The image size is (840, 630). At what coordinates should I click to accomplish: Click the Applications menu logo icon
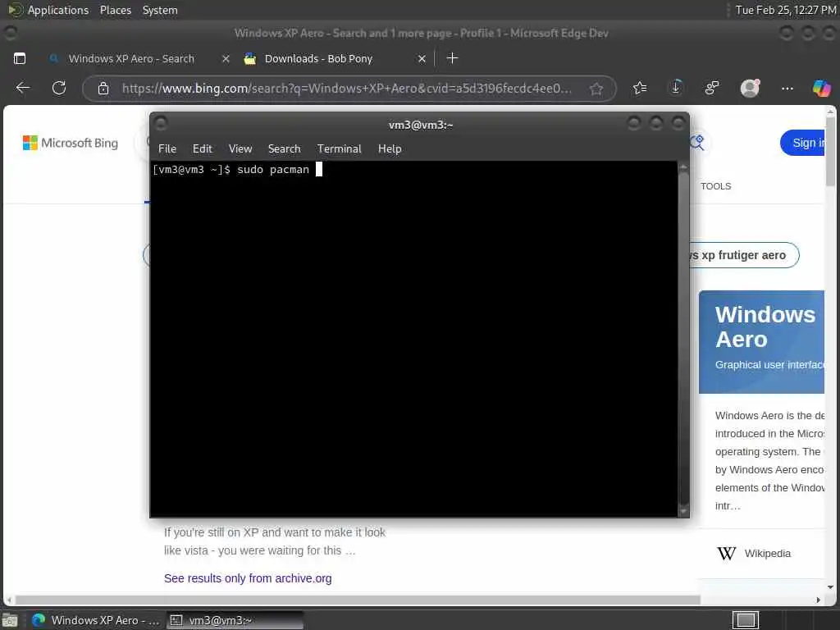15,10
